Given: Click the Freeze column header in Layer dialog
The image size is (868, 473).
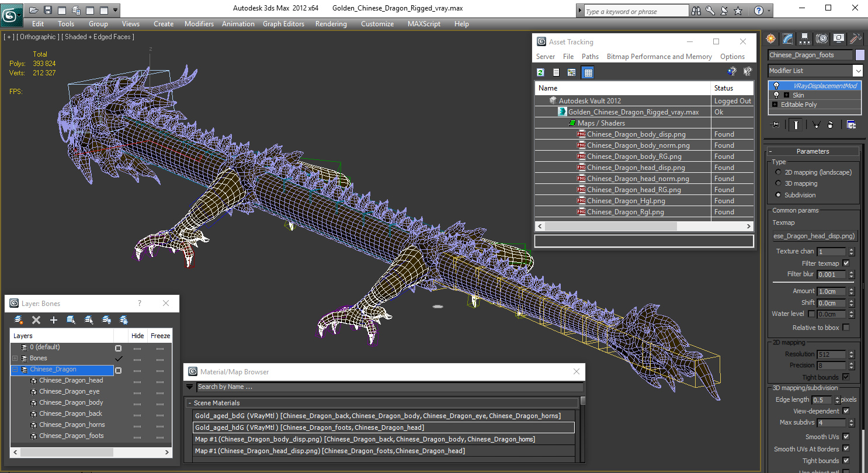Looking at the screenshot, I should click(160, 336).
